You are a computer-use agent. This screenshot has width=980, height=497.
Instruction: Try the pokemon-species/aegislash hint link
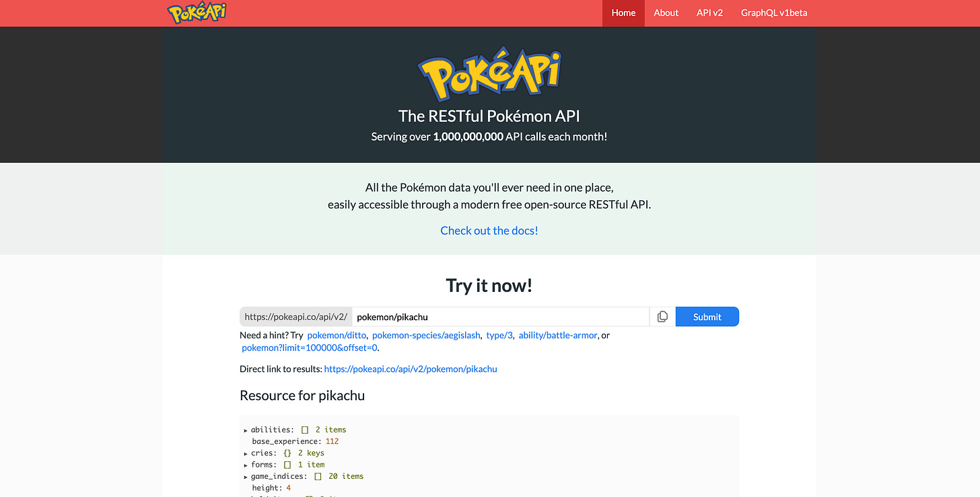[x=426, y=335]
